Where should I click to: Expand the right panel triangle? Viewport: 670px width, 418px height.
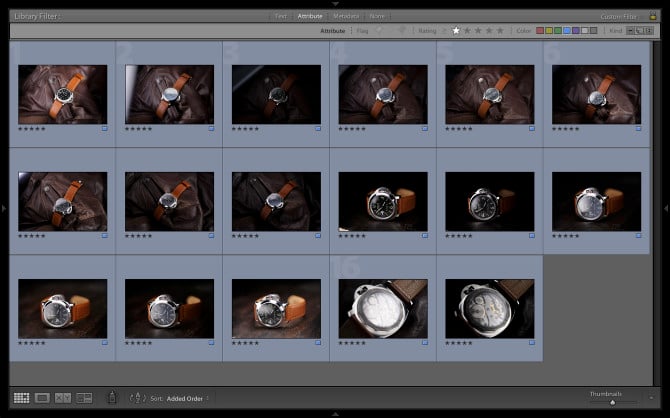pos(666,208)
